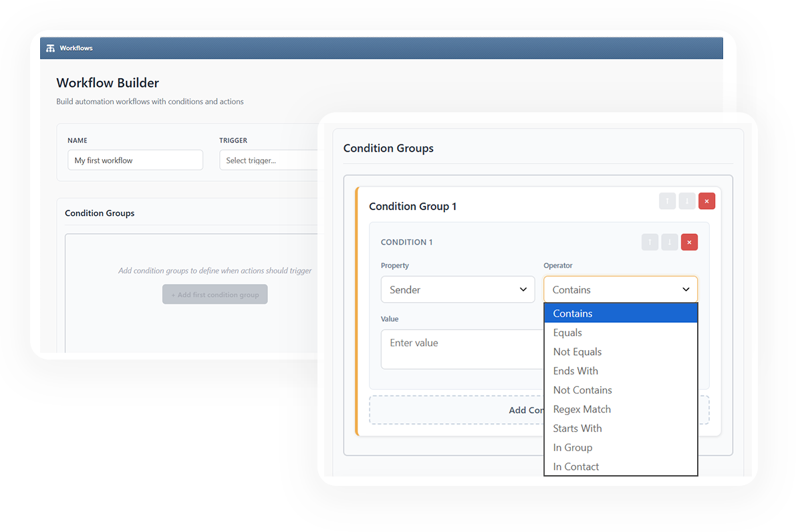This screenshot has height=532, width=796.
Task: Remove Condition 1 using red X
Action: [x=689, y=242]
